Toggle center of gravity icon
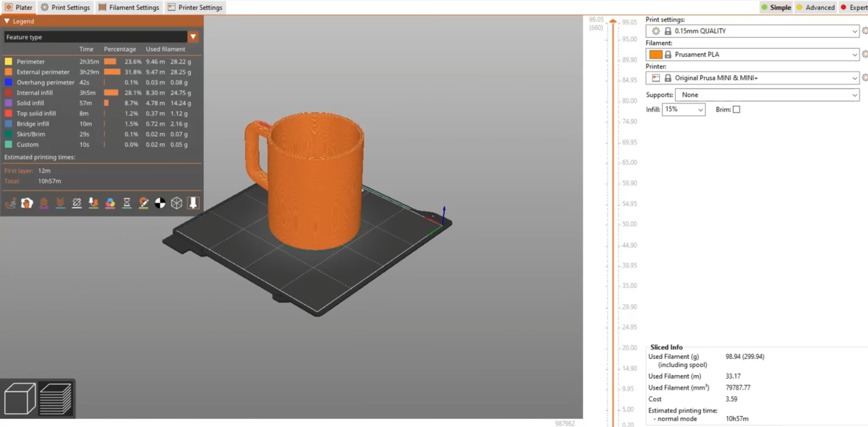This screenshot has width=868, height=427. (x=160, y=203)
